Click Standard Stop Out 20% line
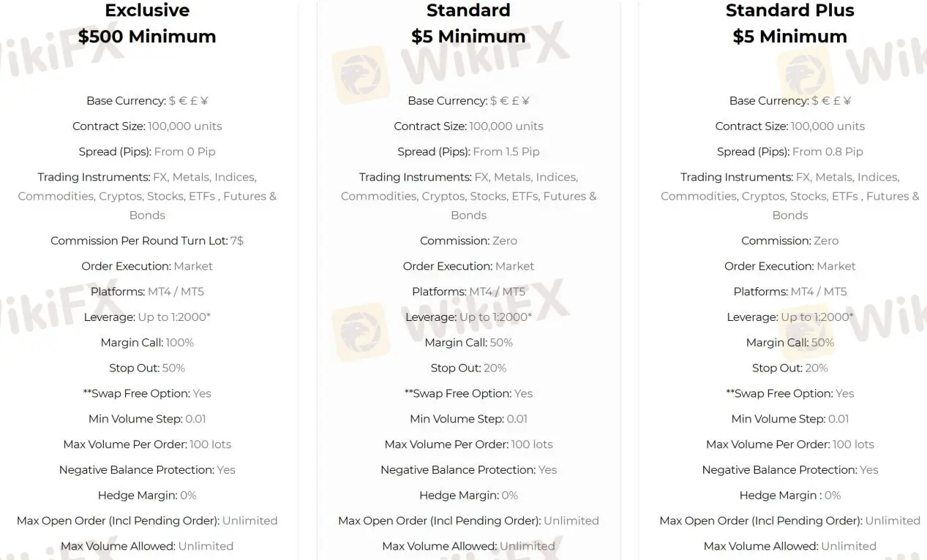This screenshot has height=560, width=927. (468, 368)
